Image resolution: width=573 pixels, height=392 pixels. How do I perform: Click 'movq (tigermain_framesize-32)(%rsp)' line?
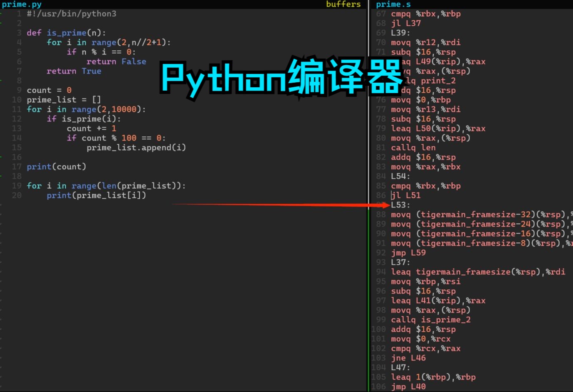(x=482, y=214)
